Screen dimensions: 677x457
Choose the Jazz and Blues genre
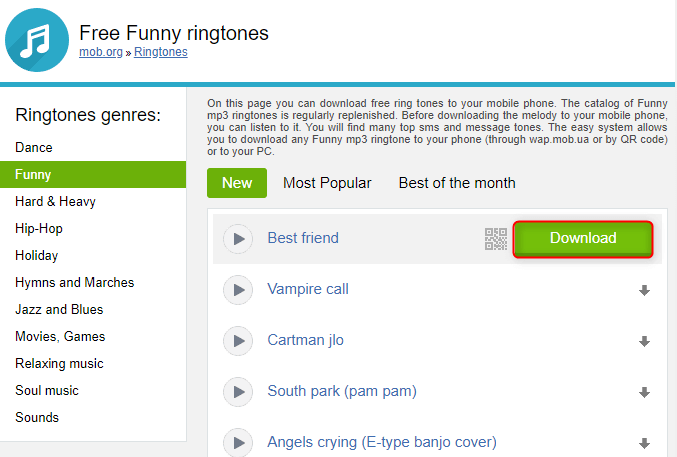(59, 309)
